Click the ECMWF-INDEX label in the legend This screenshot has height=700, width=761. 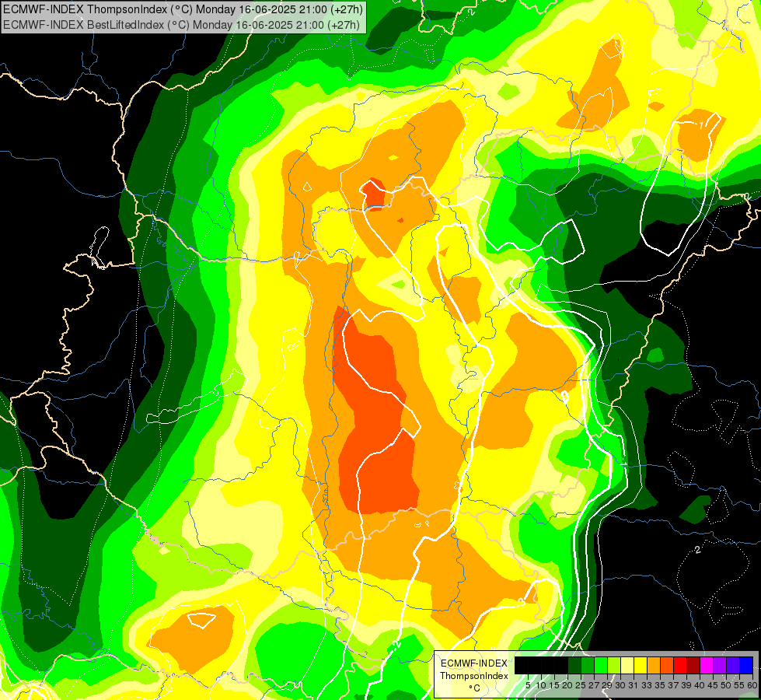[x=474, y=663]
